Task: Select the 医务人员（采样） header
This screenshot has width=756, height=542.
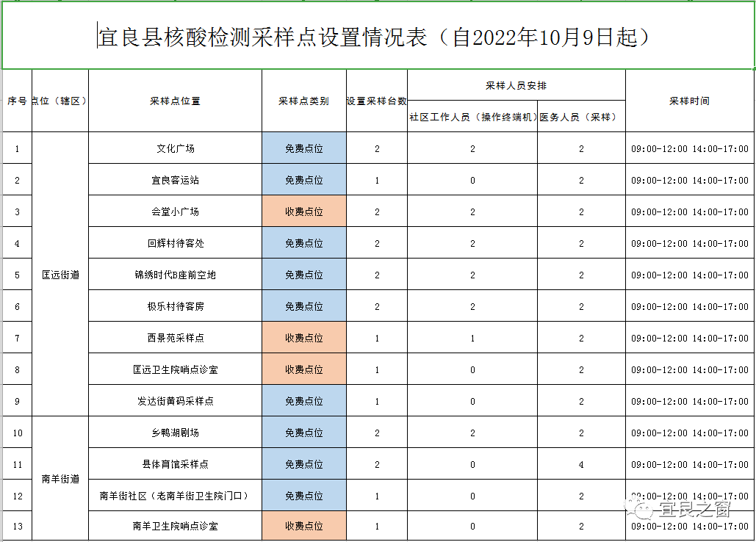Action: [x=580, y=116]
